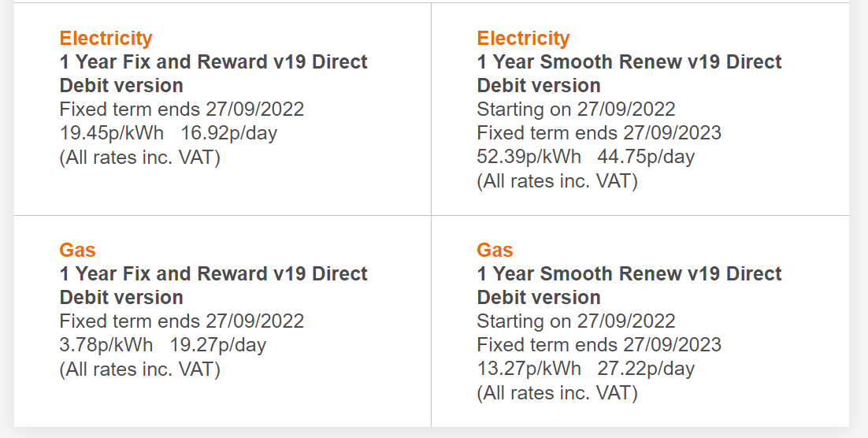Click electricity Starting on 27/09/2022 text
Image resolution: width=868 pixels, height=438 pixels.
click(577, 109)
